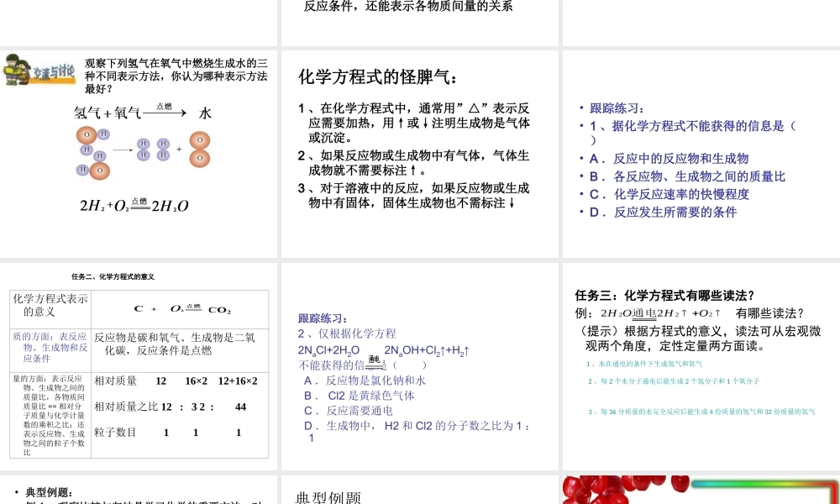The height and width of the screenshot is (504, 840).
Task: Click rule 1 about the △ heating symbol
Action: coord(413,123)
